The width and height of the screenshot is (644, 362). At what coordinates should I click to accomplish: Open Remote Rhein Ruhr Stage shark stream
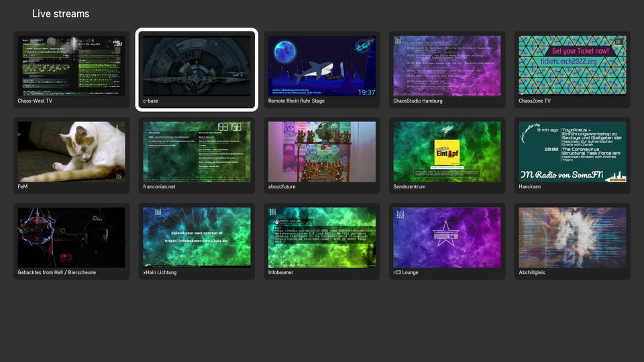coord(322,66)
